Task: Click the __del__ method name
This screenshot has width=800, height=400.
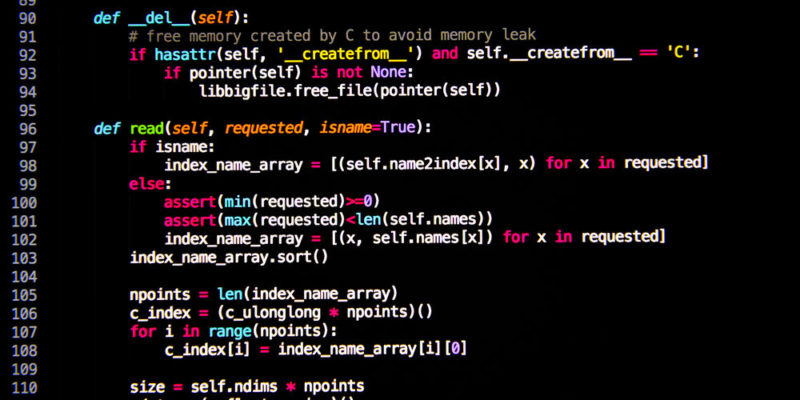Action: coord(158,18)
